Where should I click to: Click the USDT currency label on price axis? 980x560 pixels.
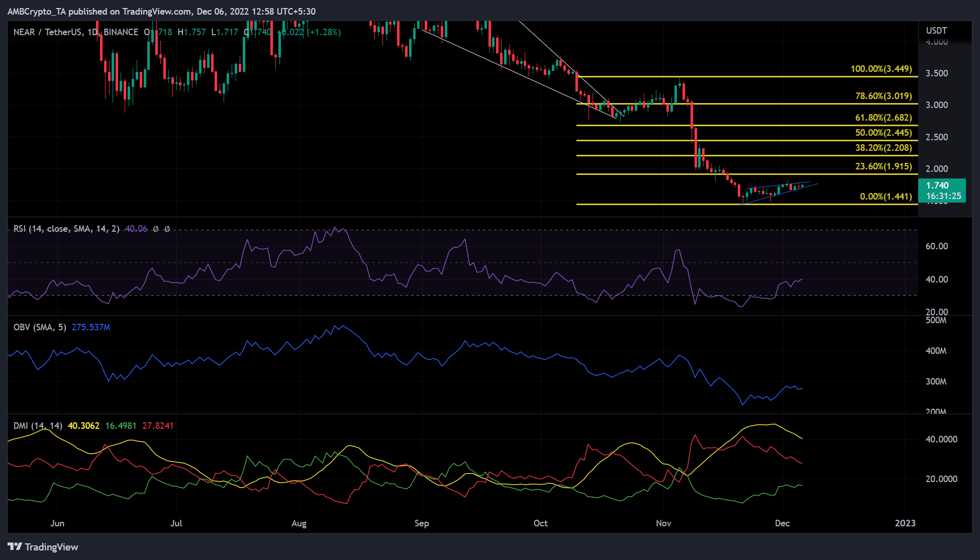(x=936, y=31)
